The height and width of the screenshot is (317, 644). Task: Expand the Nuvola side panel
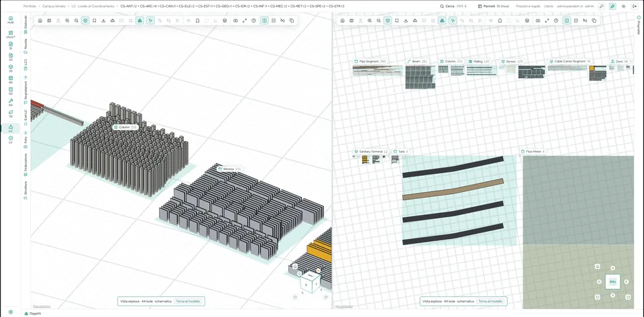click(x=25, y=46)
